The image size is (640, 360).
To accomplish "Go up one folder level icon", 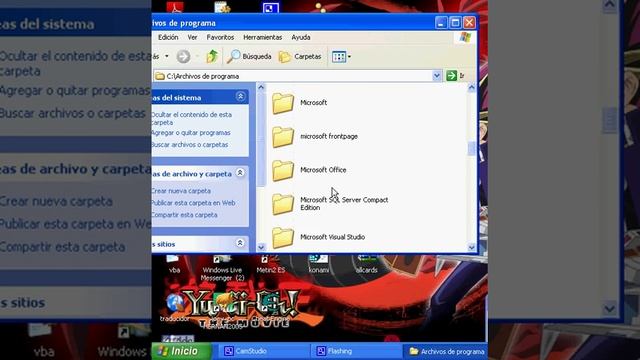I will [x=211, y=56].
